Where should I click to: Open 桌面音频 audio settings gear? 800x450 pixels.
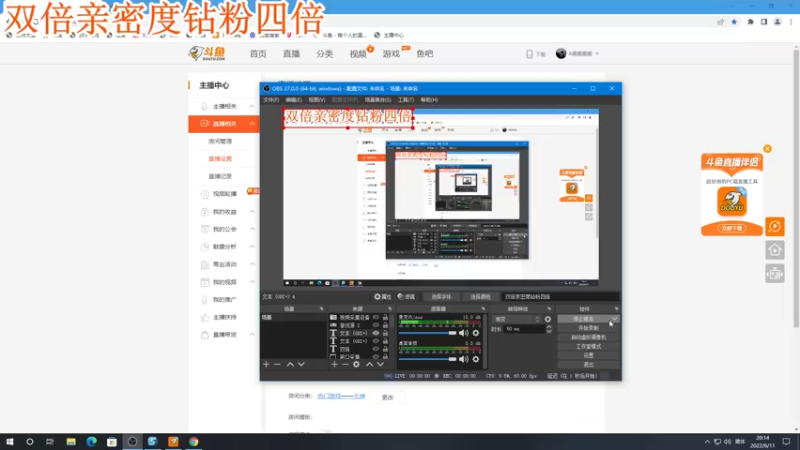pos(476,359)
